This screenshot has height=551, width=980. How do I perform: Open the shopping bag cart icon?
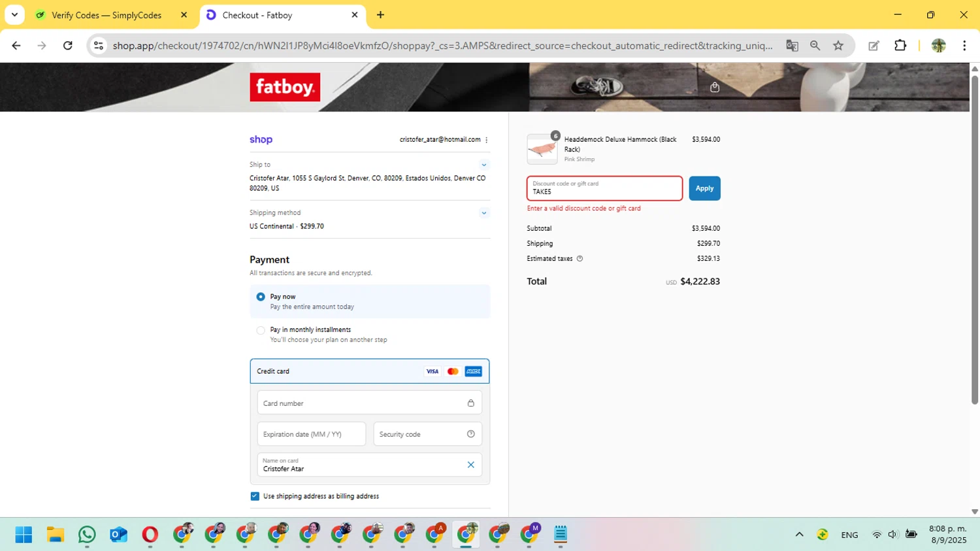(715, 87)
